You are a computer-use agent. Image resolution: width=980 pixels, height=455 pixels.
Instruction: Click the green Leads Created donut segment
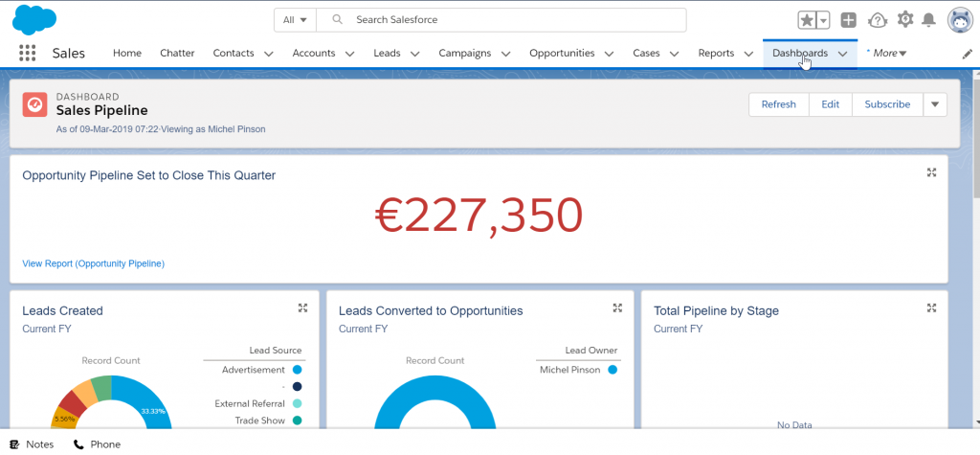[x=102, y=387]
